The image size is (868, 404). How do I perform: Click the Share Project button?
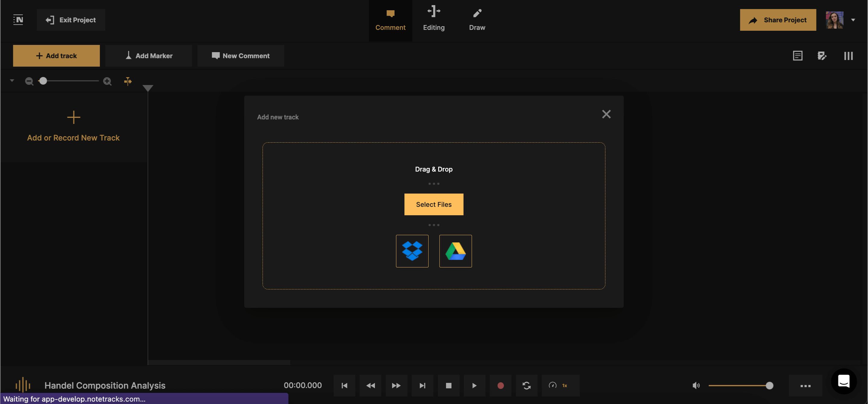click(x=778, y=20)
